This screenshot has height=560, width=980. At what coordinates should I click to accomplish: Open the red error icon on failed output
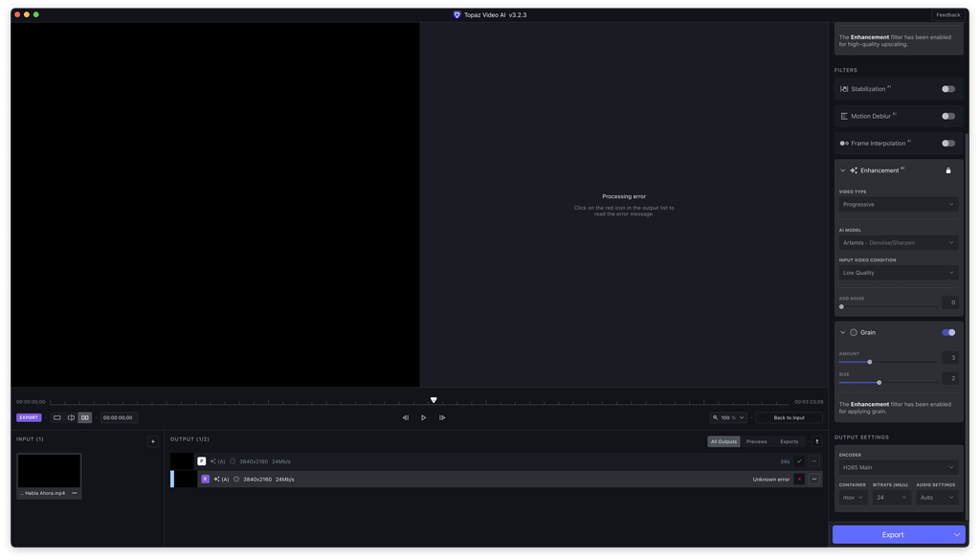799,479
